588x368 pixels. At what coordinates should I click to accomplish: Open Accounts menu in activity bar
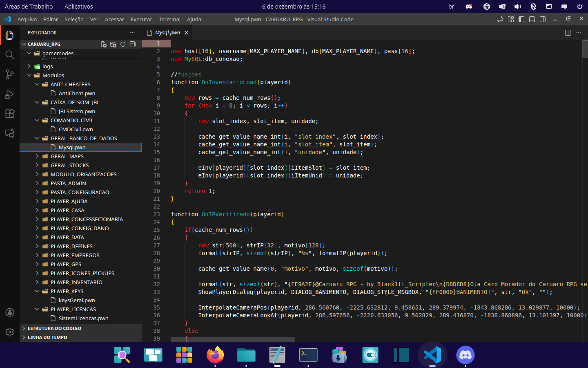click(x=10, y=312)
